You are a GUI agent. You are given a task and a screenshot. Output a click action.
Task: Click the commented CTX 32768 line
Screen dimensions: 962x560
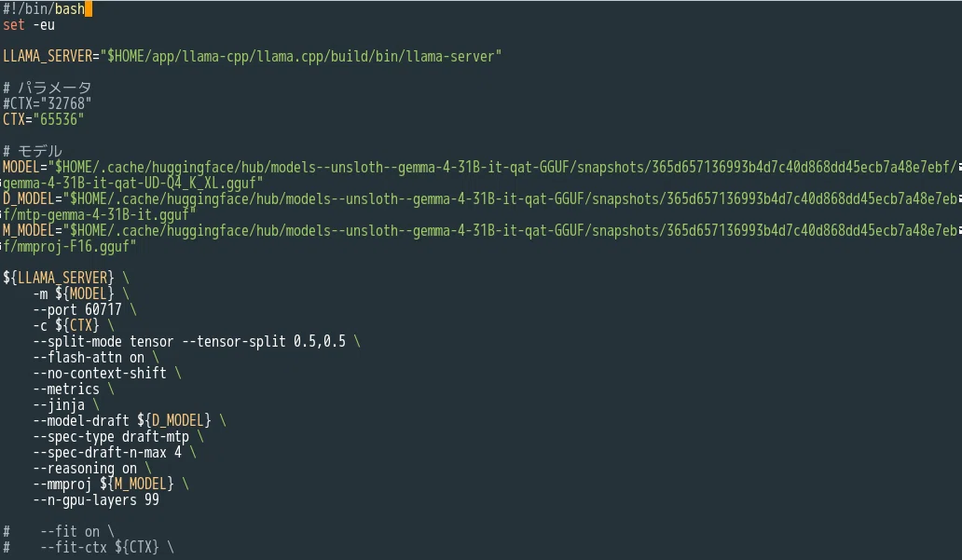[48, 103]
